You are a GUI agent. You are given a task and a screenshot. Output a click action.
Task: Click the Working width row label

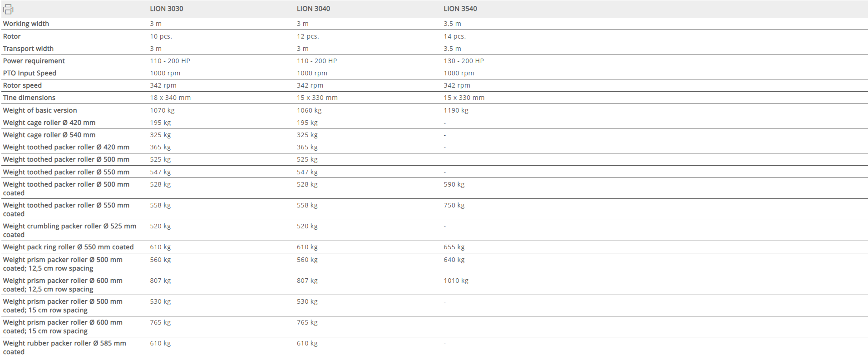(x=26, y=24)
